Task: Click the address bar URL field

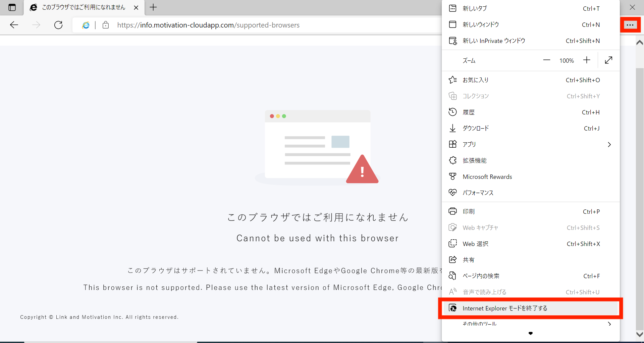Action: coord(208,25)
